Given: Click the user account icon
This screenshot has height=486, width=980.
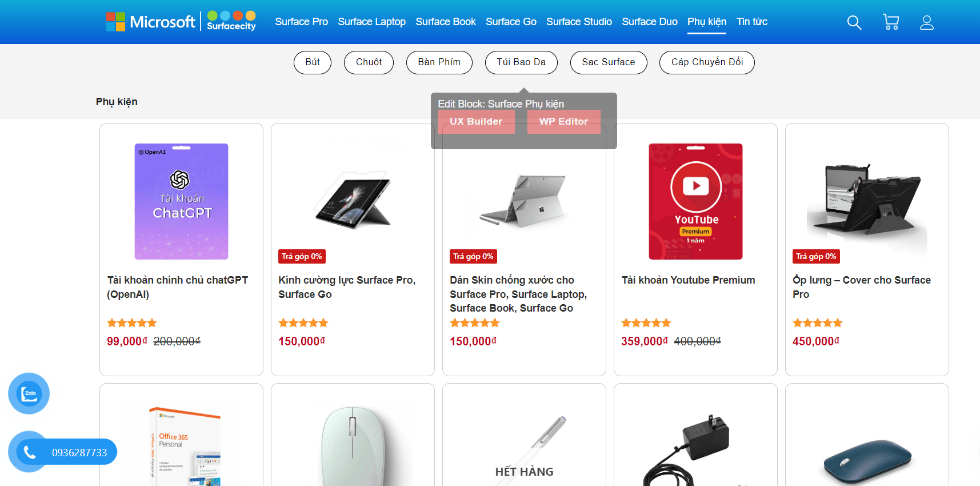Looking at the screenshot, I should click(926, 22).
